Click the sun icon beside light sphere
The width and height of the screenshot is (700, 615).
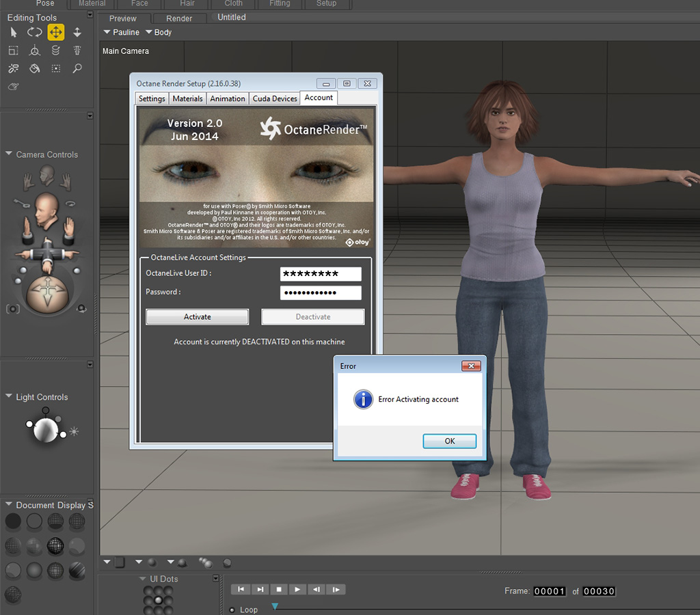coord(74,431)
